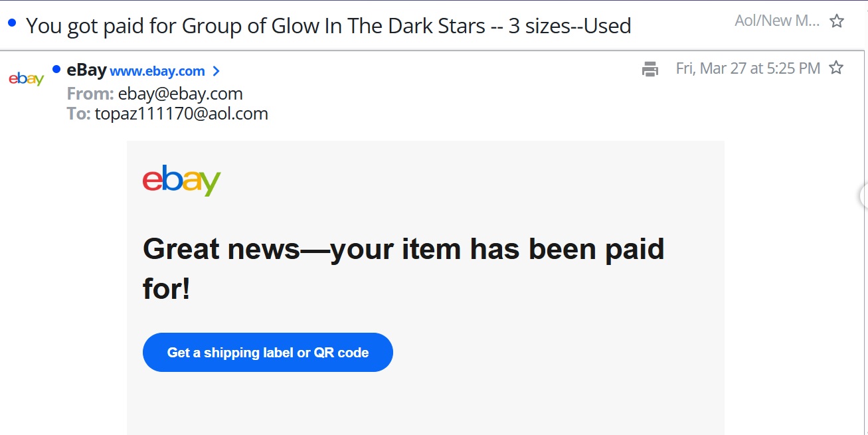
Task: Click the timestamp Fri, Mar 27 at 5:25 PM
Action: pyautogui.click(x=748, y=68)
